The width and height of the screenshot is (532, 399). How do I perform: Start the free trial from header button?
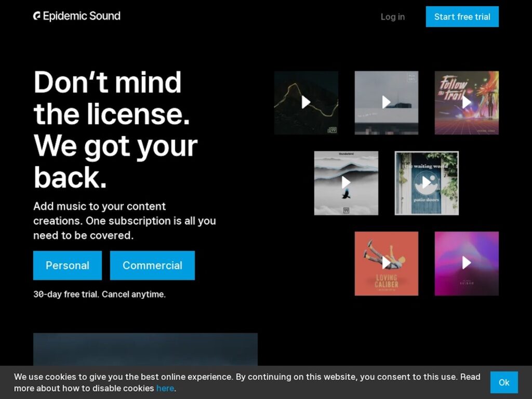[462, 17]
